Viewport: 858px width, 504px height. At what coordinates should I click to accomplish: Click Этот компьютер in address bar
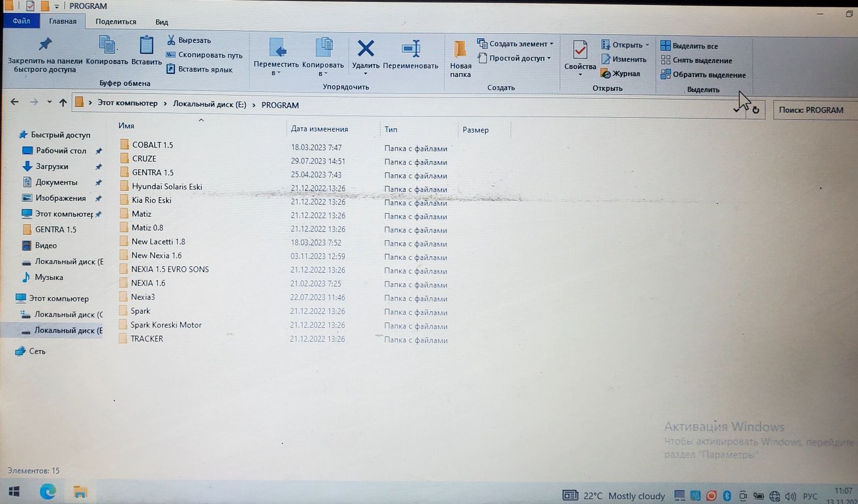(x=128, y=103)
